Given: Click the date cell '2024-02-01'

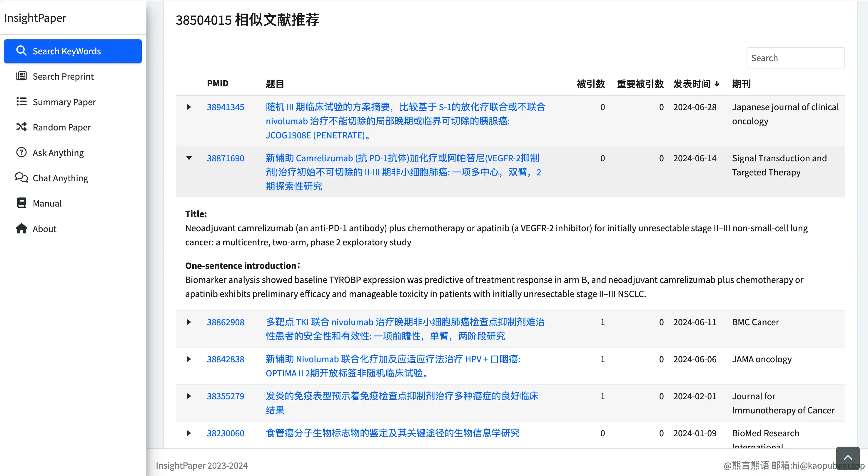Looking at the screenshot, I should click(695, 396).
